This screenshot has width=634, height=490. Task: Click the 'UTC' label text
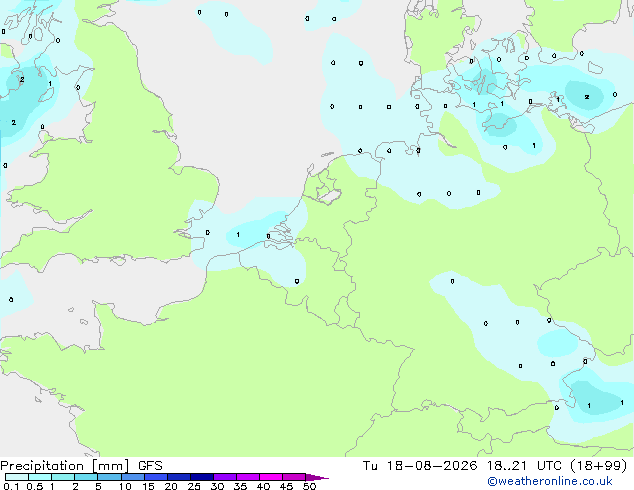coord(549,466)
